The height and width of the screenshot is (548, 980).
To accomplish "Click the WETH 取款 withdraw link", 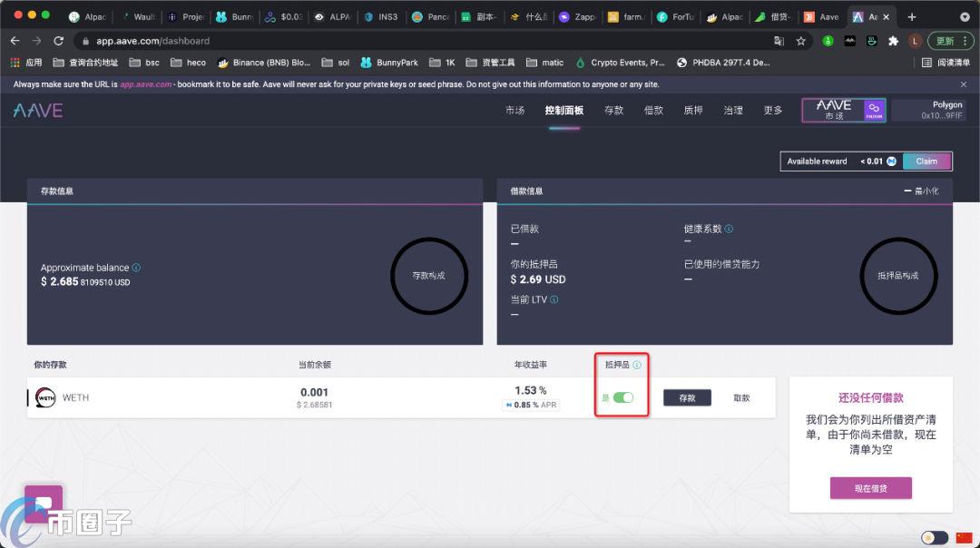I will (741, 398).
